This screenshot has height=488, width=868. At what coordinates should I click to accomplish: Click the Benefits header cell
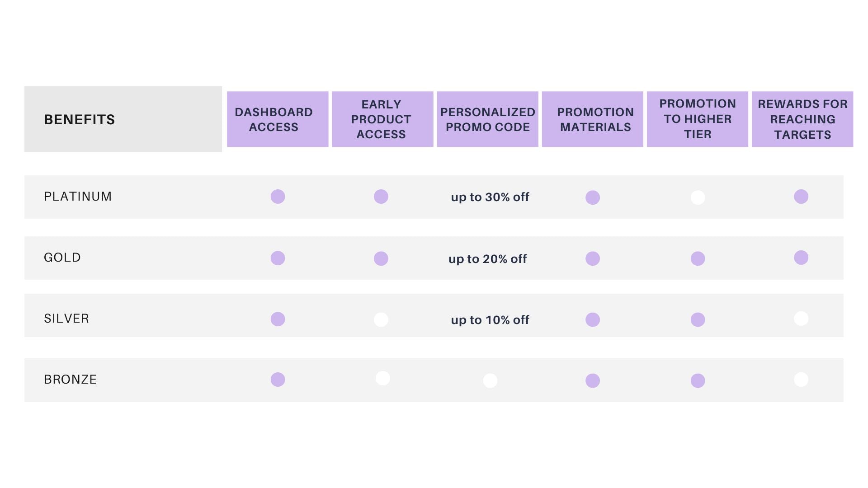pyautogui.click(x=123, y=119)
